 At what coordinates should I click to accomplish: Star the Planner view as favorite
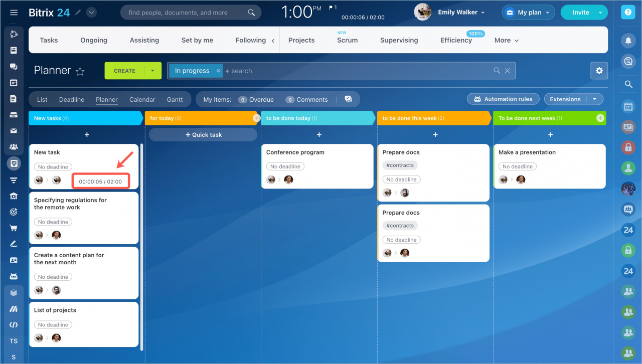80,71
